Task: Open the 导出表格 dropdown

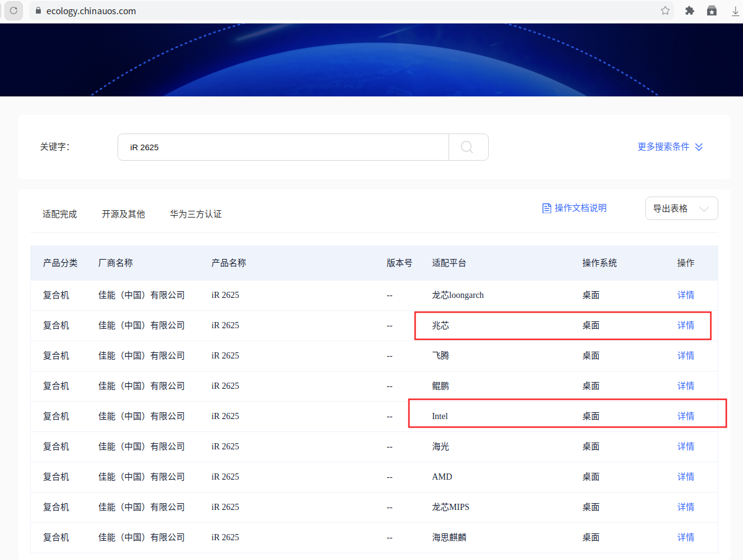Action: (681, 208)
